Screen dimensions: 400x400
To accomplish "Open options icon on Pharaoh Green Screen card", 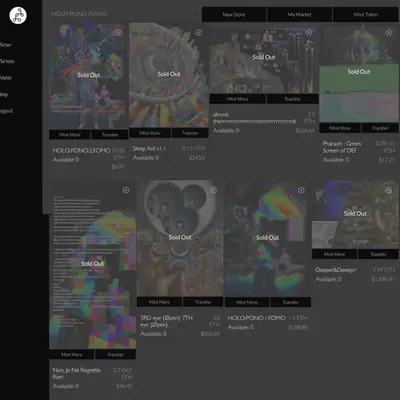I will 389,32.
